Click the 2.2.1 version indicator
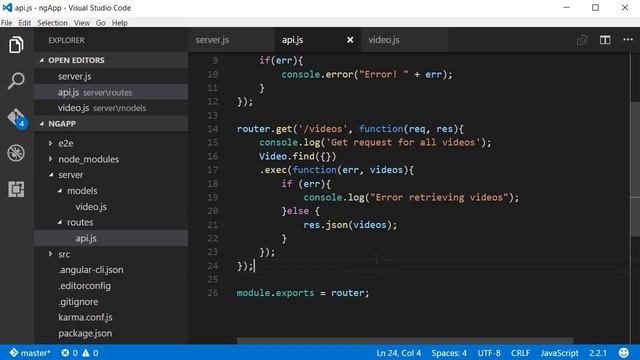Screen dimensions: 640x360 [x=598, y=353]
